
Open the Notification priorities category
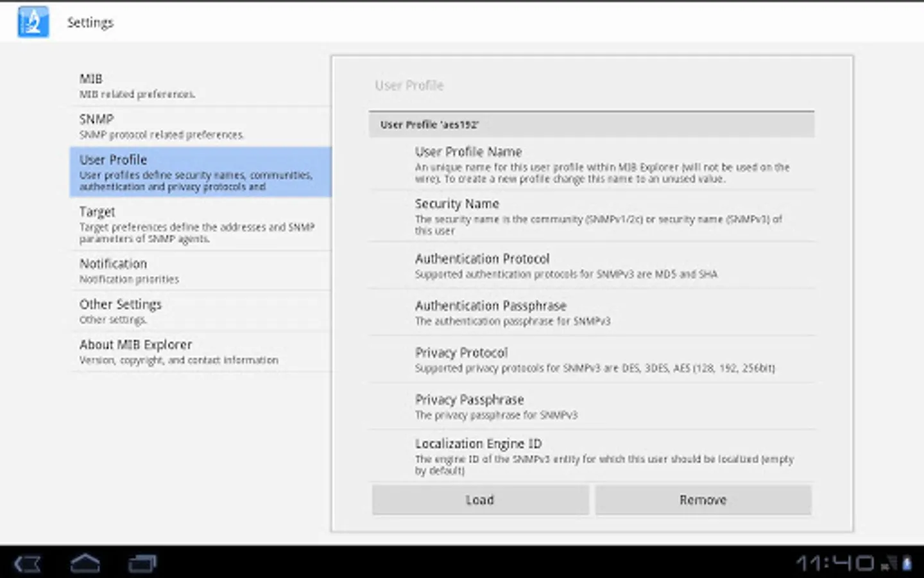pos(200,271)
